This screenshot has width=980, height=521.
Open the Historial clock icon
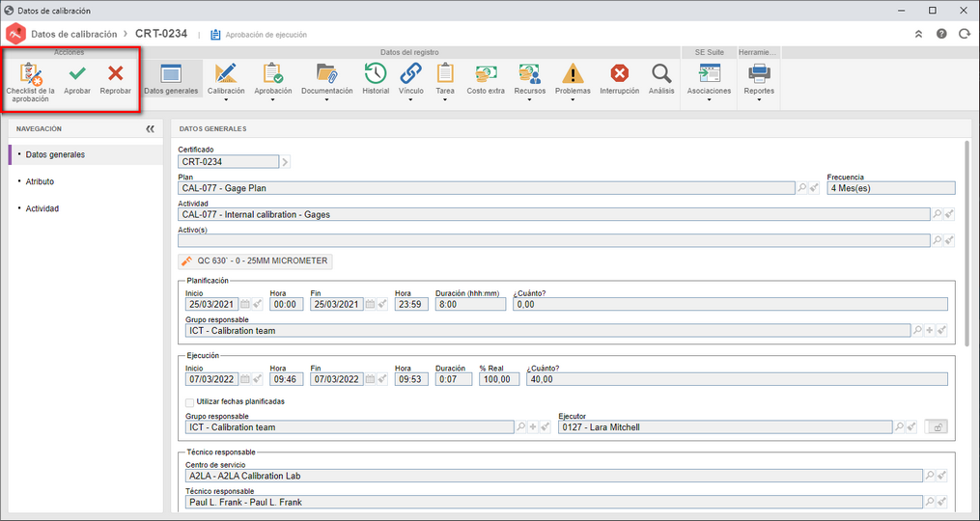pyautogui.click(x=376, y=73)
